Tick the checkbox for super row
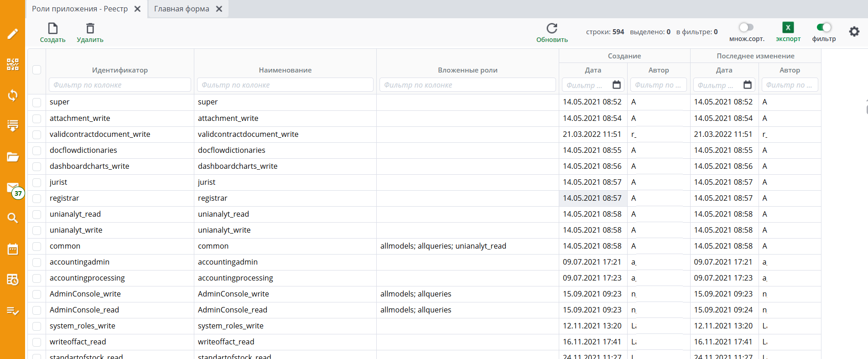868x359 pixels. (37, 102)
